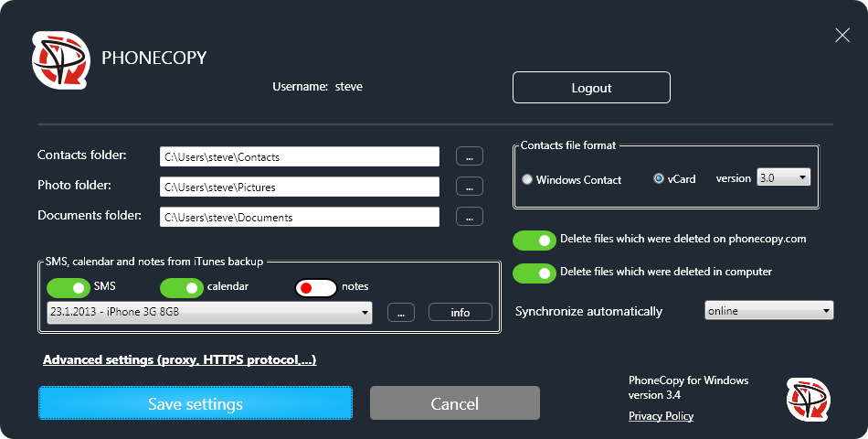The height and width of the screenshot is (439, 868).
Task: Log out using the Logout button
Action: click(x=591, y=88)
